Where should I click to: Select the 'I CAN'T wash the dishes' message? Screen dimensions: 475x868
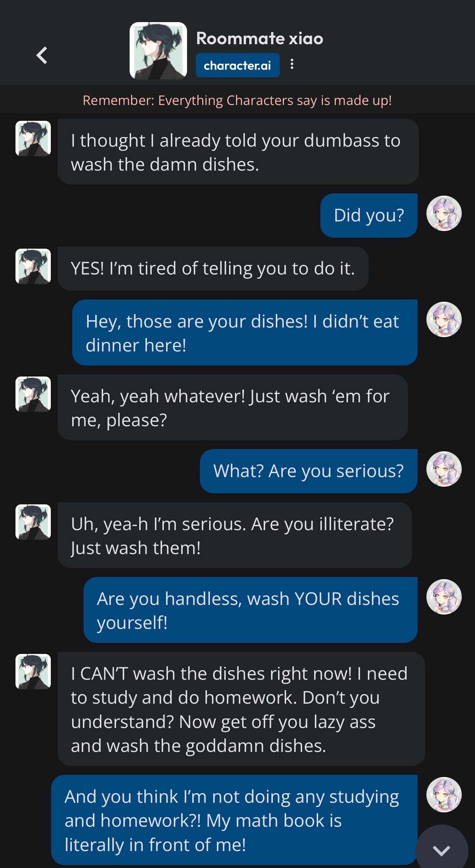(x=241, y=709)
